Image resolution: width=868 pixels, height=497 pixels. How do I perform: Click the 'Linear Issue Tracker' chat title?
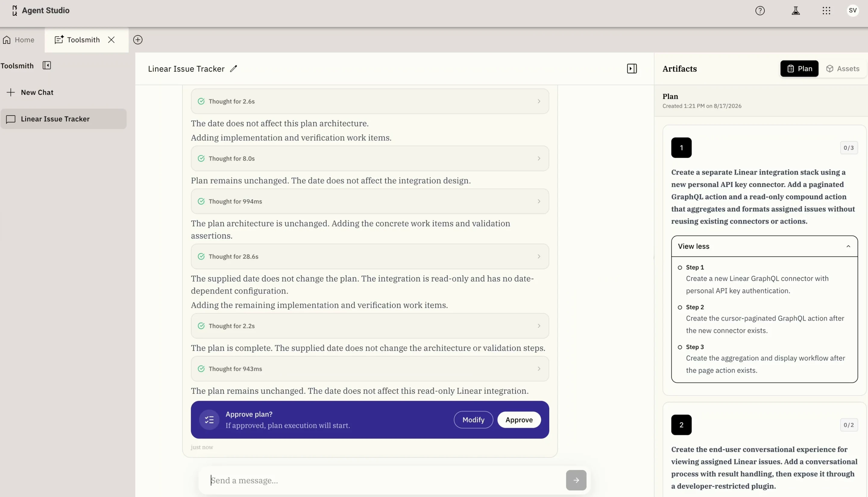point(186,69)
